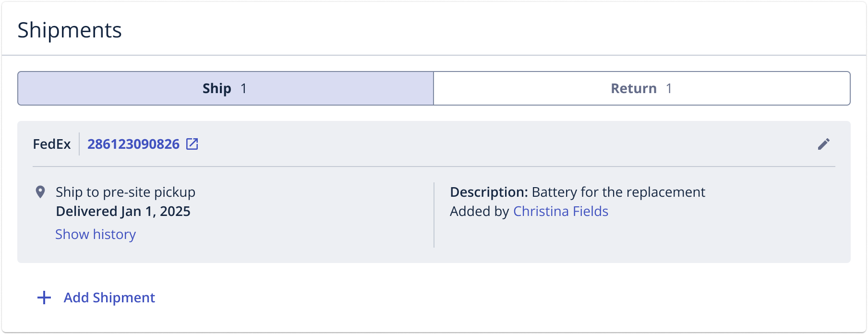Click the external link icon beside tracking number
The width and height of the screenshot is (868, 334).
(x=192, y=144)
